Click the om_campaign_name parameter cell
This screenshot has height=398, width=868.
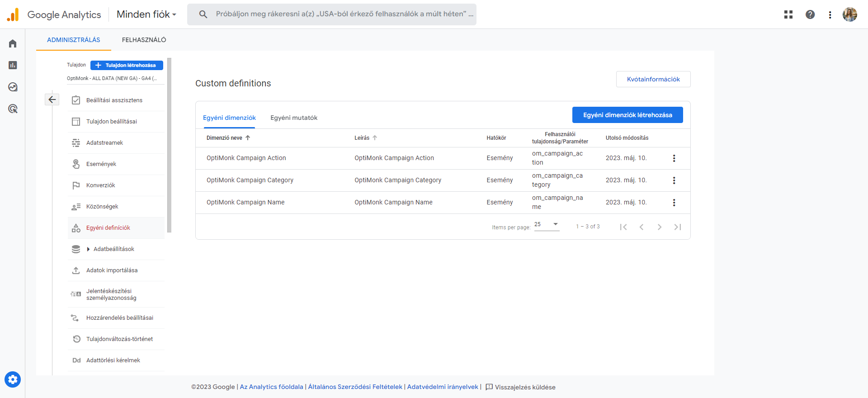557,202
